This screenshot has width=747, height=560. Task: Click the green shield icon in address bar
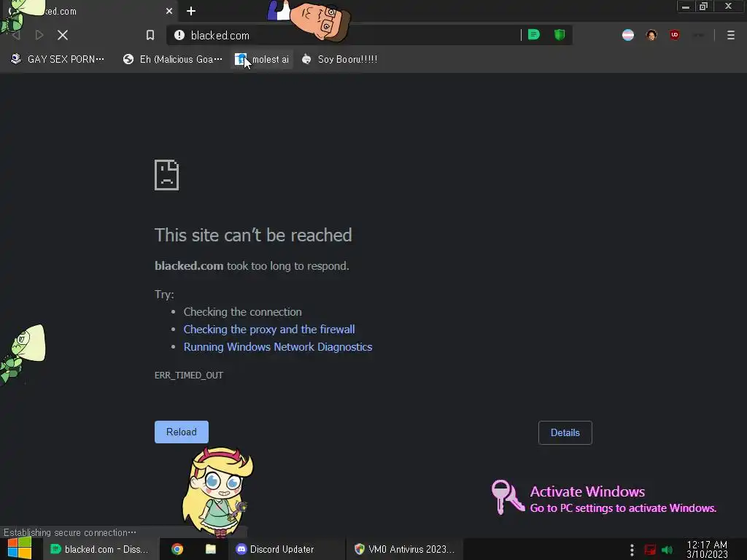[x=560, y=35]
